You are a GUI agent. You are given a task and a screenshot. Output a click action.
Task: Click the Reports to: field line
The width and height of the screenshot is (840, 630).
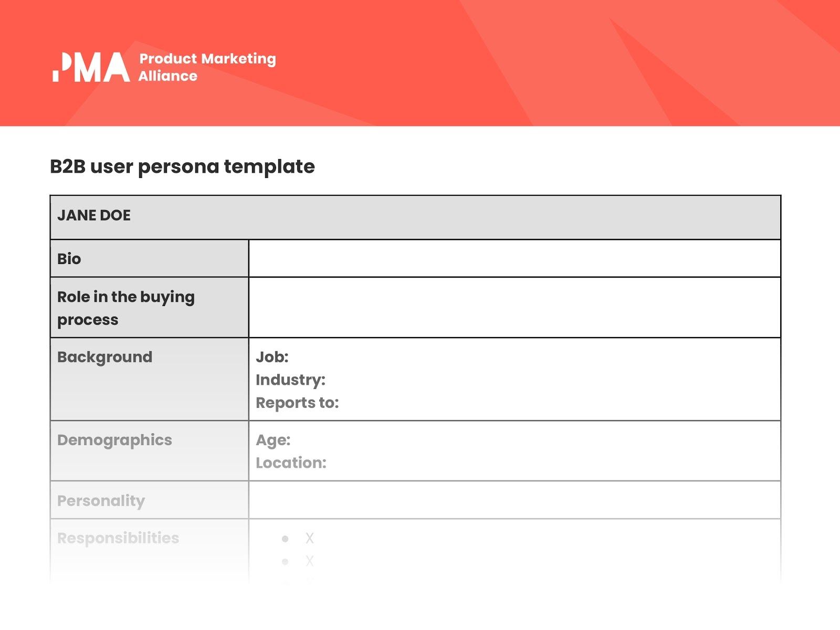coord(297,403)
